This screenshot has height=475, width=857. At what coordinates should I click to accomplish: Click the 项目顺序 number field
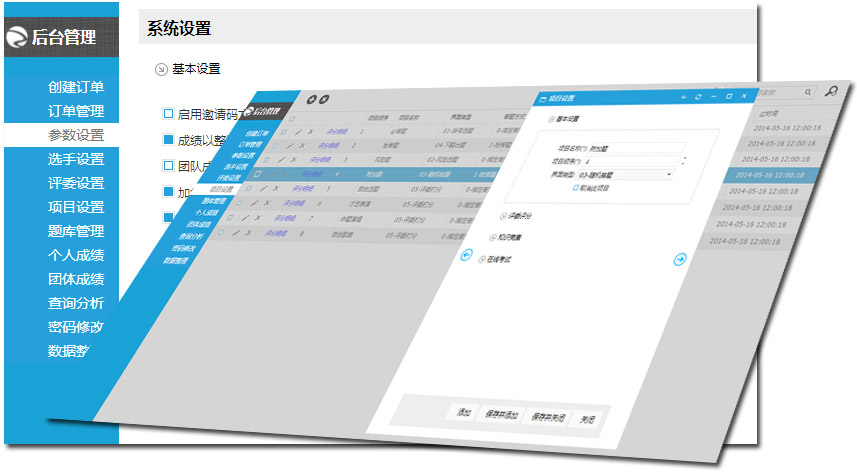(x=632, y=161)
